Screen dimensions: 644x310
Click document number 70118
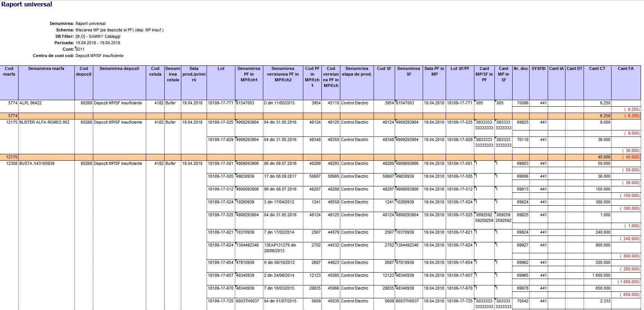[x=523, y=140]
